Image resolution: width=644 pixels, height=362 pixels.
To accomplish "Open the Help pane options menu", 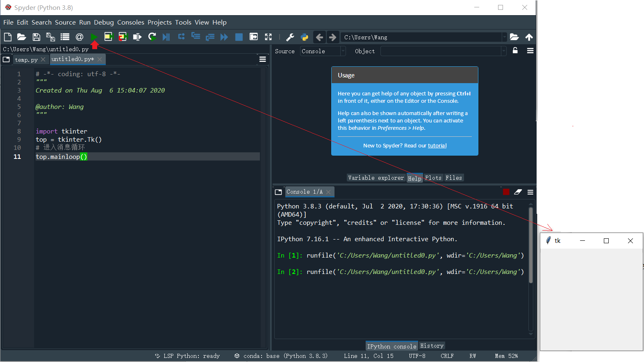I will [x=530, y=50].
